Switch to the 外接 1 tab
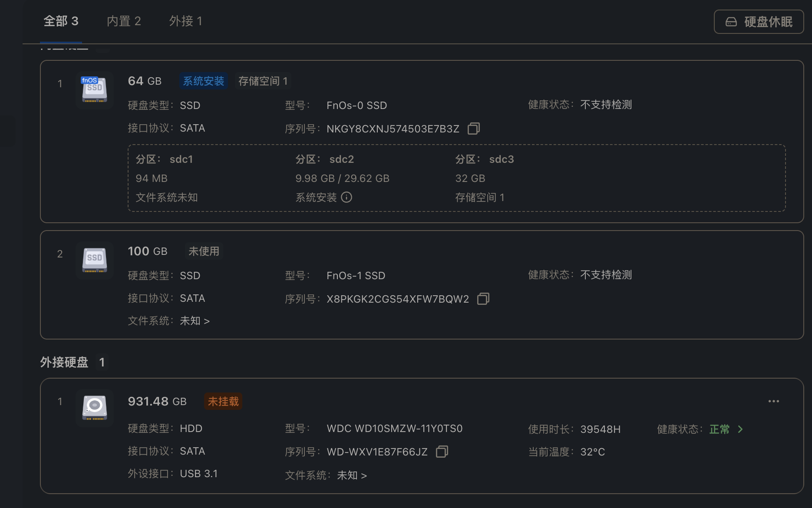The height and width of the screenshot is (508, 812). tap(185, 21)
